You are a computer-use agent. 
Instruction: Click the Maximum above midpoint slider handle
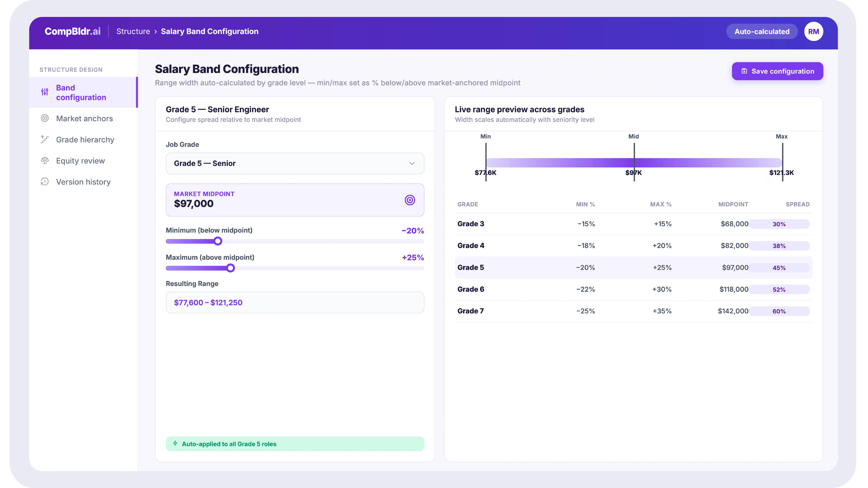click(x=230, y=268)
